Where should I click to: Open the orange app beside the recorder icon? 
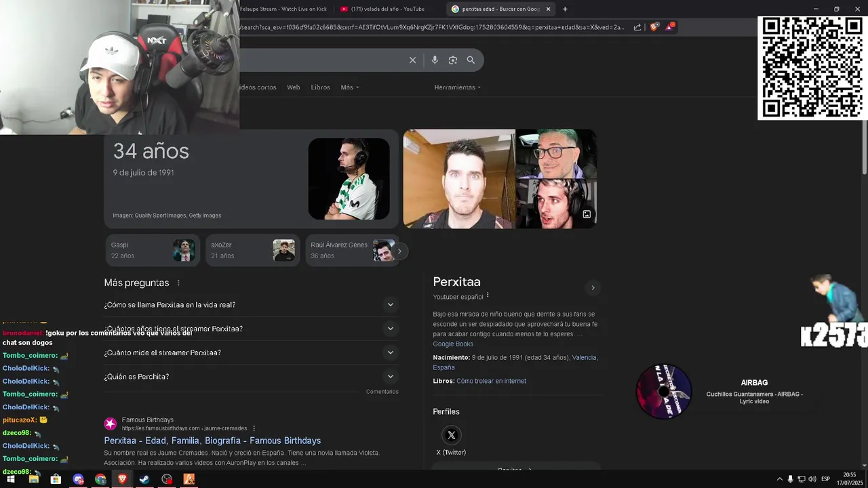pyautogui.click(x=189, y=479)
